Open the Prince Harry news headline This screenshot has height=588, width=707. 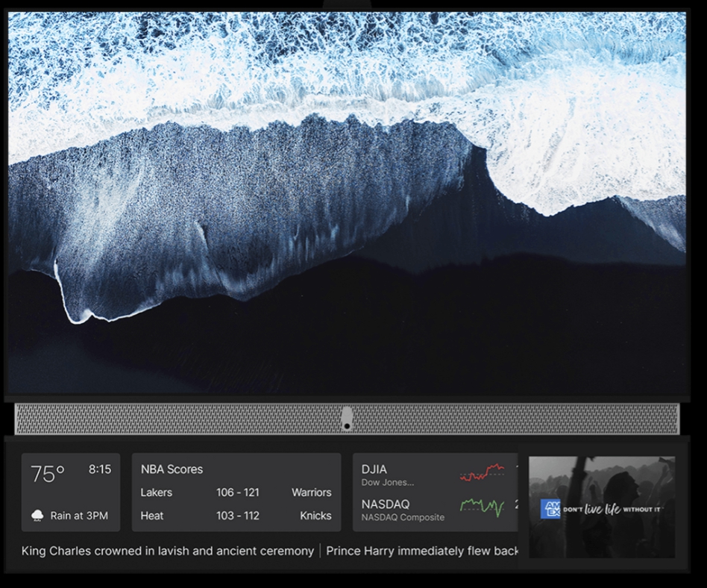[x=423, y=551]
